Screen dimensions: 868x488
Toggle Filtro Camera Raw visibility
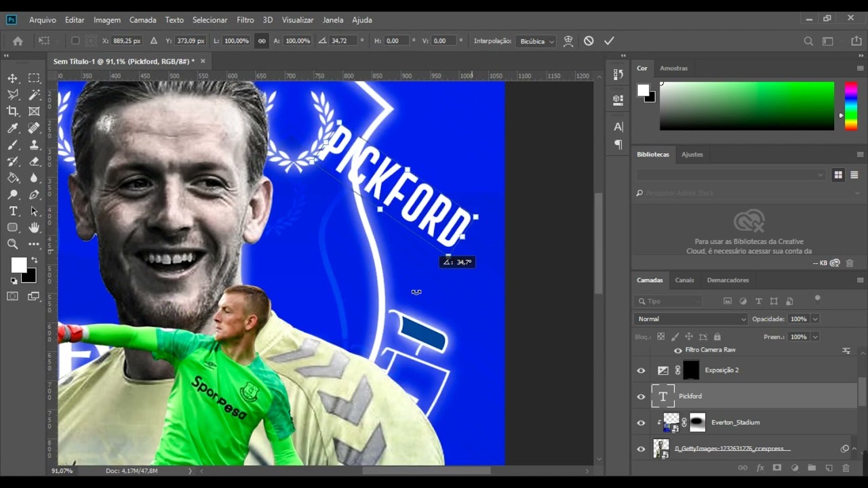[x=677, y=350]
